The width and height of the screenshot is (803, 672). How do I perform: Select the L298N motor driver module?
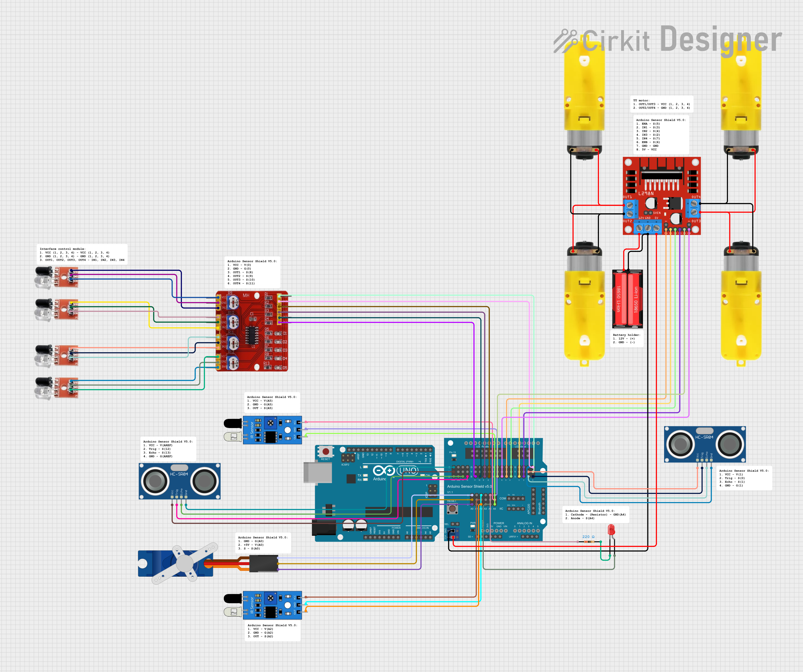pyautogui.click(x=661, y=196)
